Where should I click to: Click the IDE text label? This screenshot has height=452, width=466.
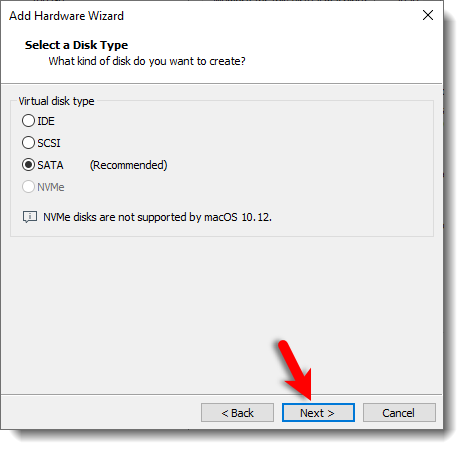pos(46,121)
